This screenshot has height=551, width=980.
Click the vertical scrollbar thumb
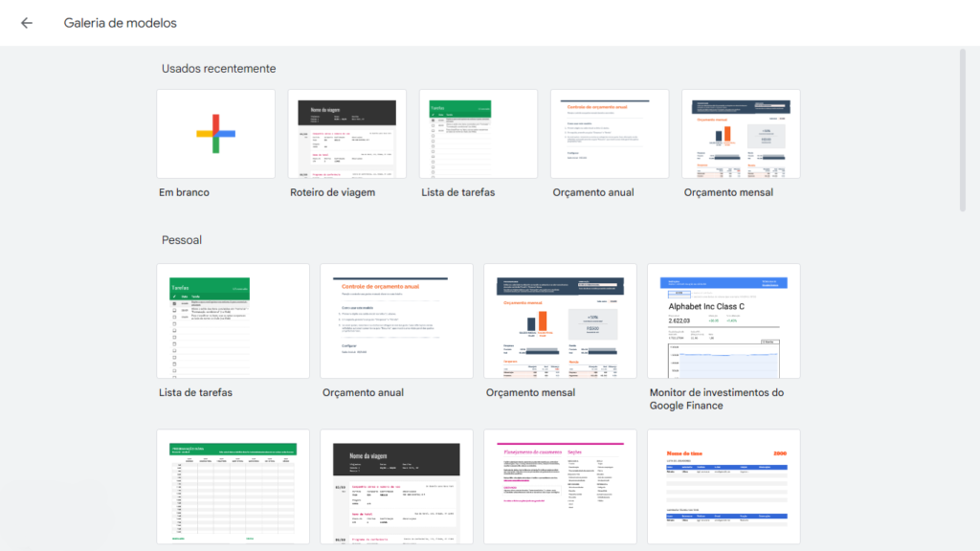963,130
